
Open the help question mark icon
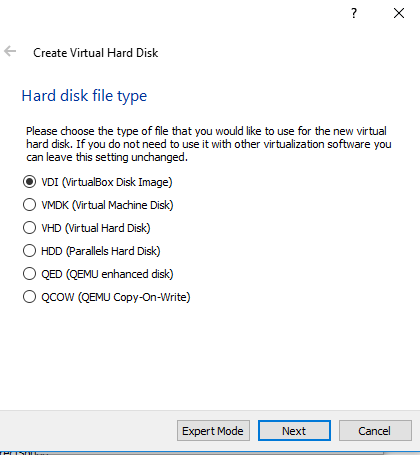click(354, 13)
